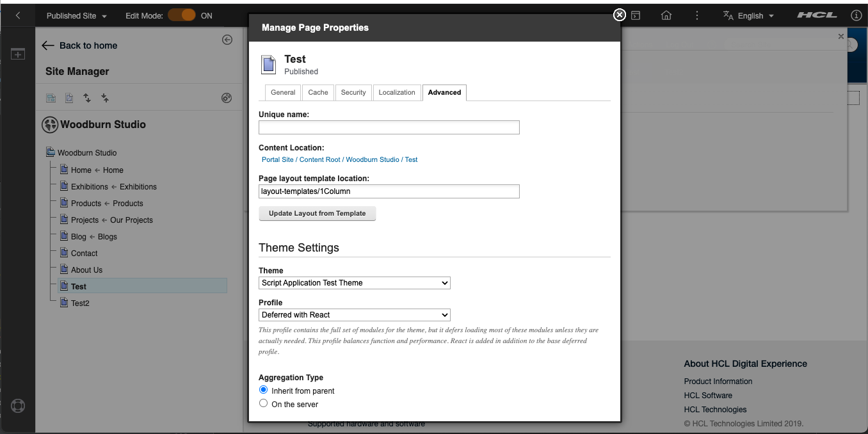Open the Profile dropdown showing Deferred with React
The image size is (868, 434).
(x=354, y=315)
